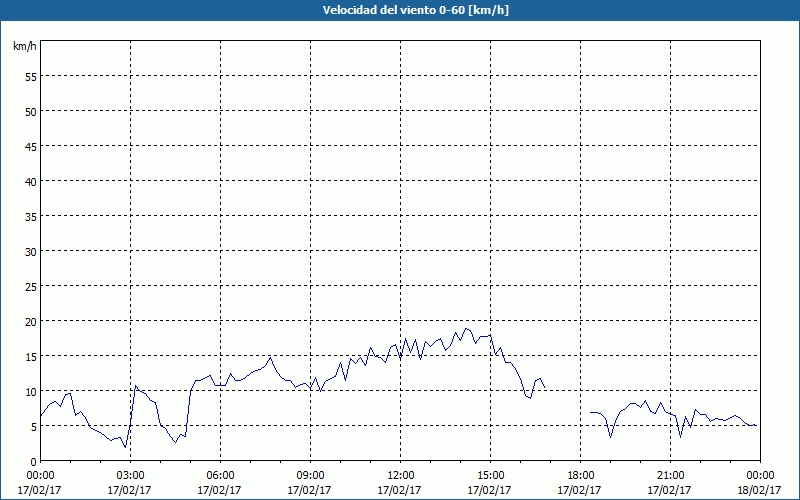
Task: Click the 55 value on the vertical axis
Action: click(x=31, y=76)
